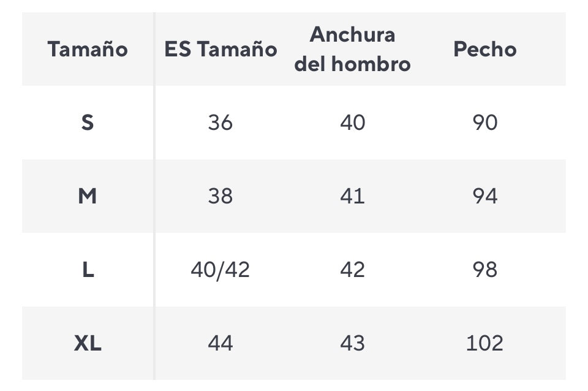Select chest value 102

(484, 343)
